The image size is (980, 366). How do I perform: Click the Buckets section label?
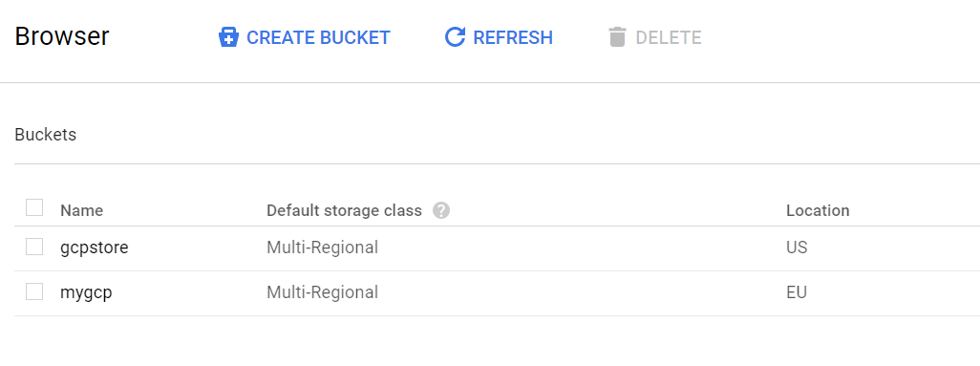point(46,135)
